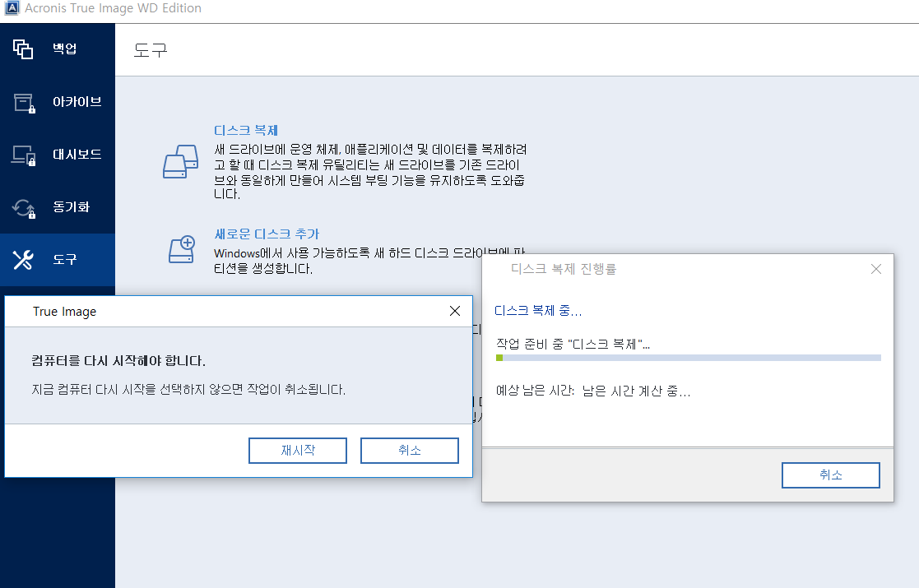The image size is (919, 588).
Task: Open the 디스크 복제 link
Action: (246, 130)
